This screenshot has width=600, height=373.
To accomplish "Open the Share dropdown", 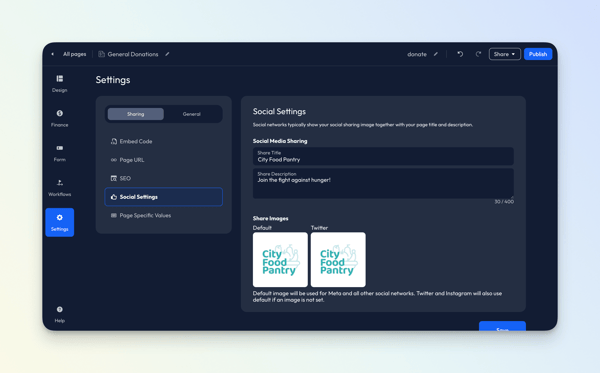I will click(504, 54).
